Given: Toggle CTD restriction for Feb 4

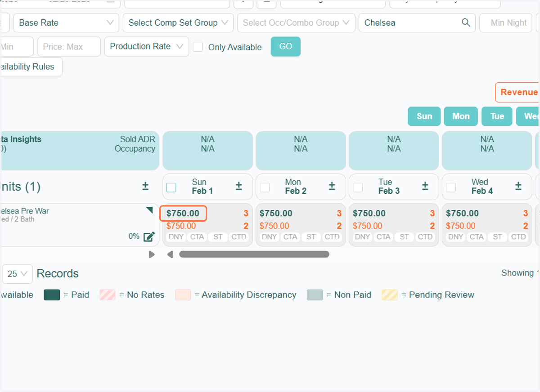Looking at the screenshot, I should 518,237.
